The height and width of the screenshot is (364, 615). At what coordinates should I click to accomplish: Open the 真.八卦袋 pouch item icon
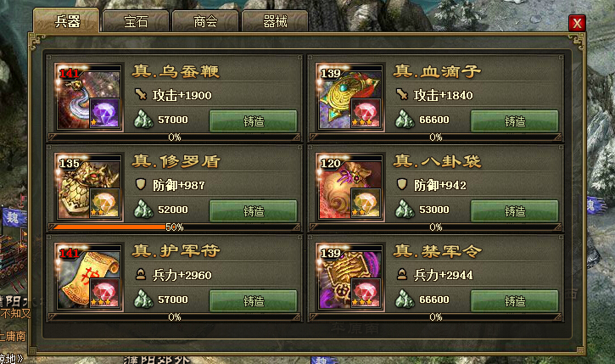[x=349, y=188]
